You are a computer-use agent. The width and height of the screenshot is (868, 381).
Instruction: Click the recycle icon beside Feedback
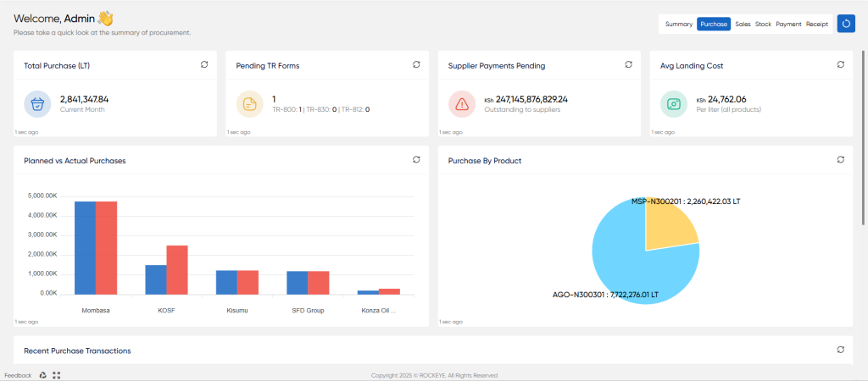pos(42,375)
